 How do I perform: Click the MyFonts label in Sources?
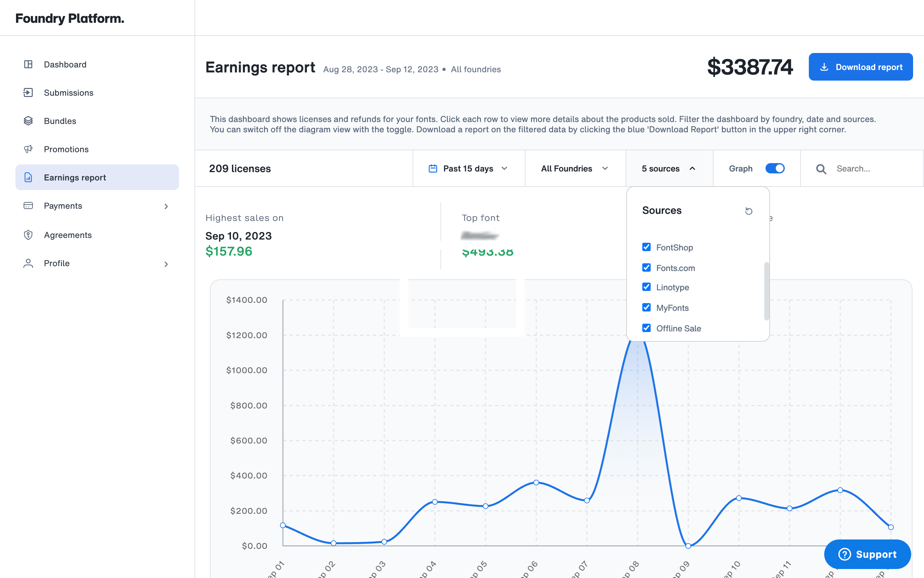[x=672, y=308]
